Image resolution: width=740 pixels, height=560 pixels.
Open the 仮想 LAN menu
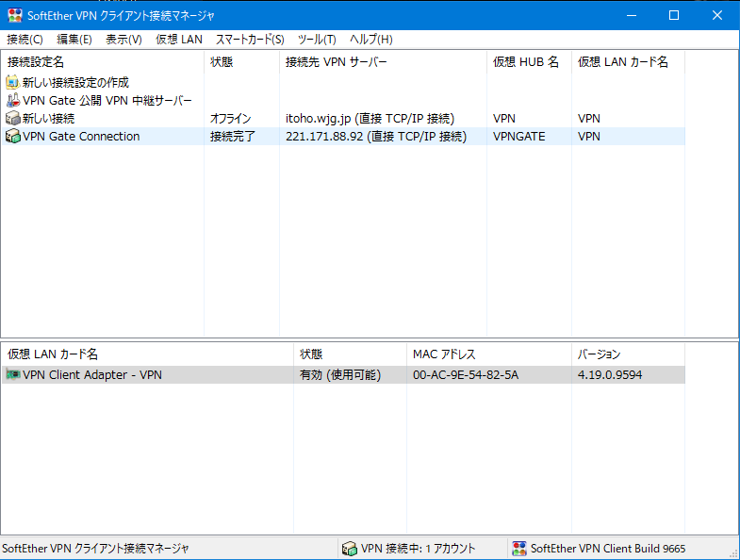tap(179, 40)
